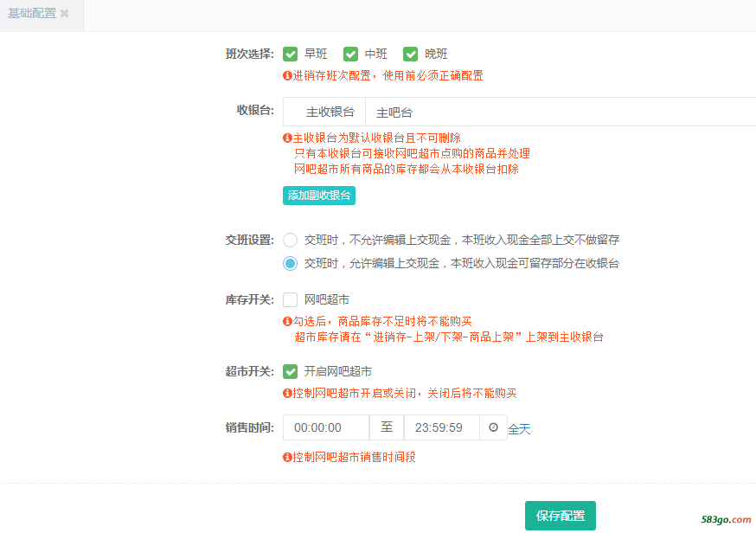
Task: Turn off 开启网吧超市 checkbox
Action: coord(291,371)
